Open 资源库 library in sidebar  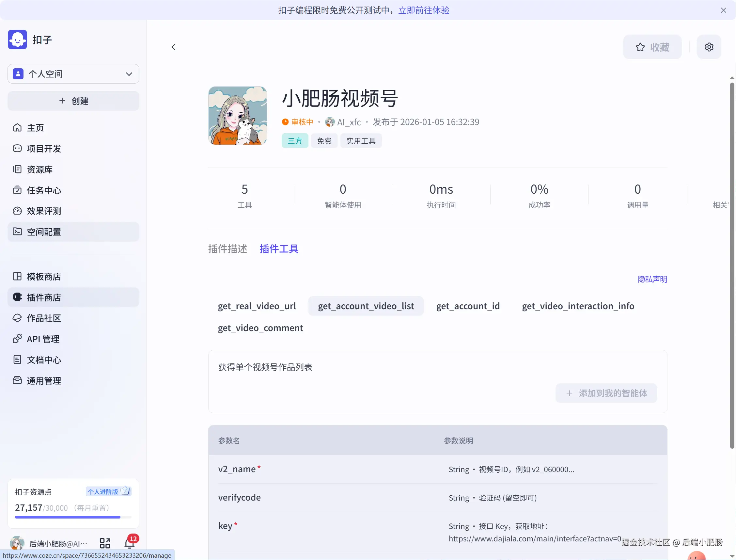[x=39, y=169]
